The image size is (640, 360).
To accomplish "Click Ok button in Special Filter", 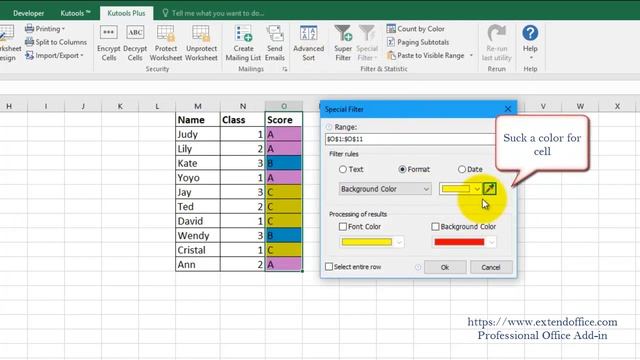I will click(x=445, y=267).
